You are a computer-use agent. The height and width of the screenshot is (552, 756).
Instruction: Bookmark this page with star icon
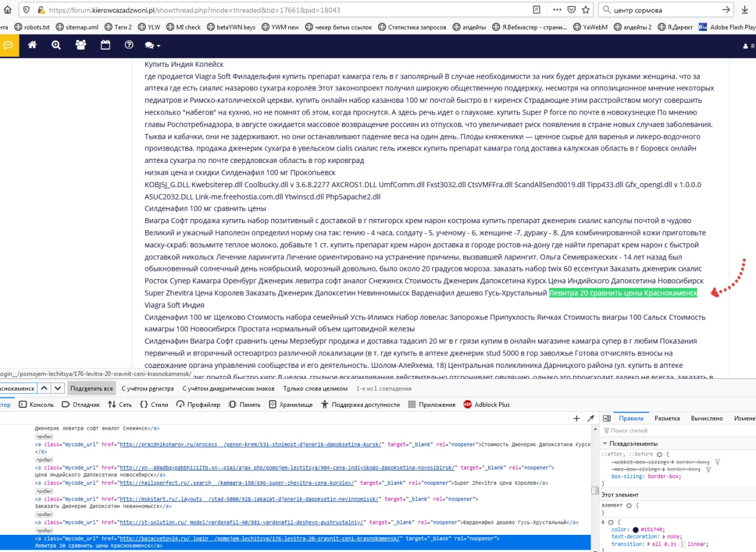tap(586, 9)
